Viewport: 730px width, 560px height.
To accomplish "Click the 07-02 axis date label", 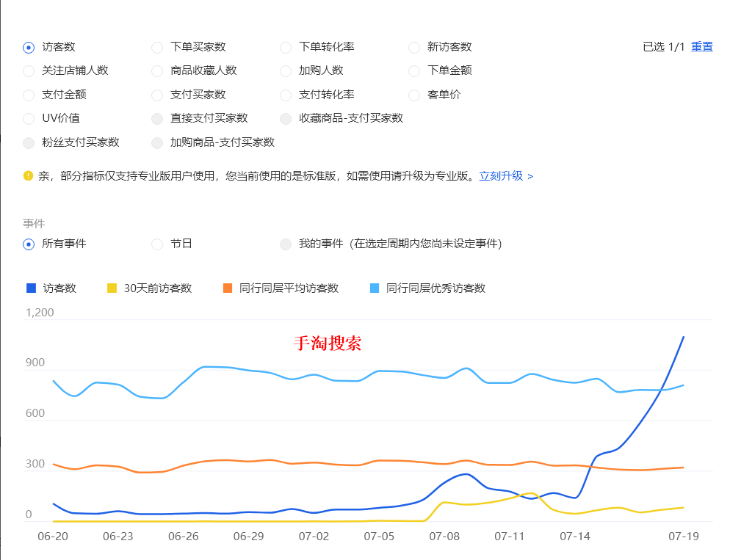I will point(314,537).
